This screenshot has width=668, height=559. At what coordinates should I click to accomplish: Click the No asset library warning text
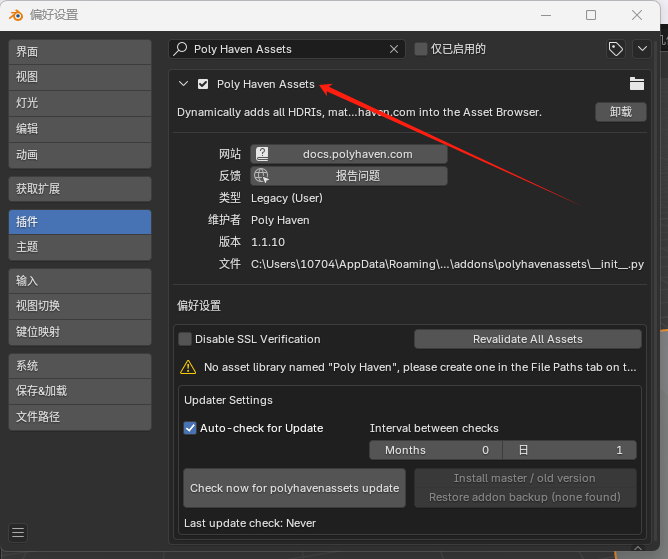[x=420, y=367]
